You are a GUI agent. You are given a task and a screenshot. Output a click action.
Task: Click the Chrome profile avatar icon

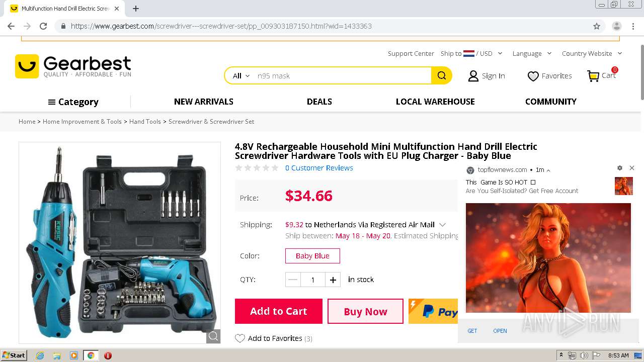click(x=616, y=26)
